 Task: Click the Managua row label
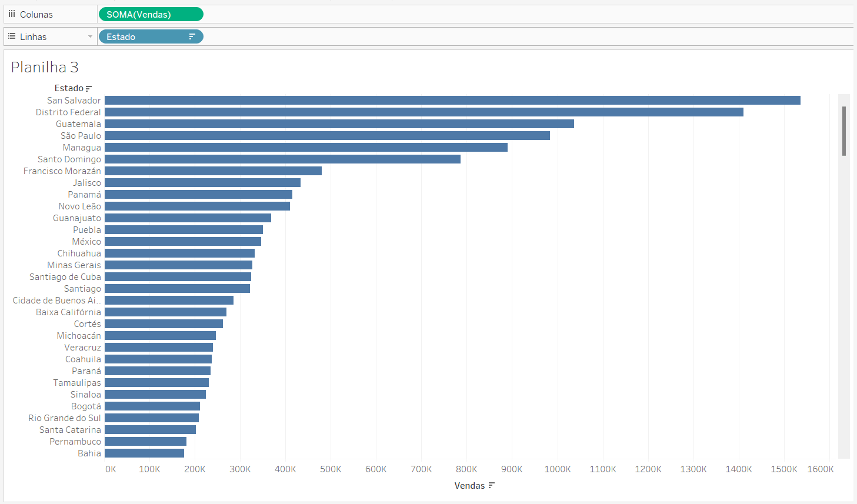pos(82,148)
